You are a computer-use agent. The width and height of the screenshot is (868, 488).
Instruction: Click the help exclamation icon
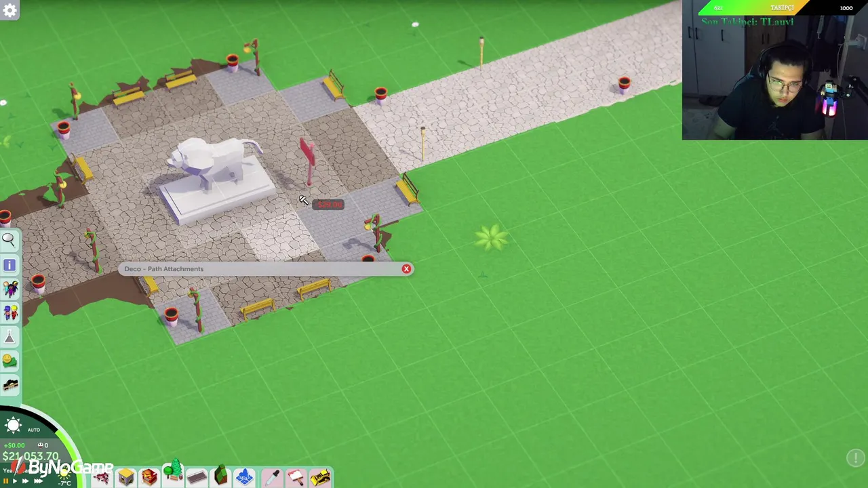856,458
